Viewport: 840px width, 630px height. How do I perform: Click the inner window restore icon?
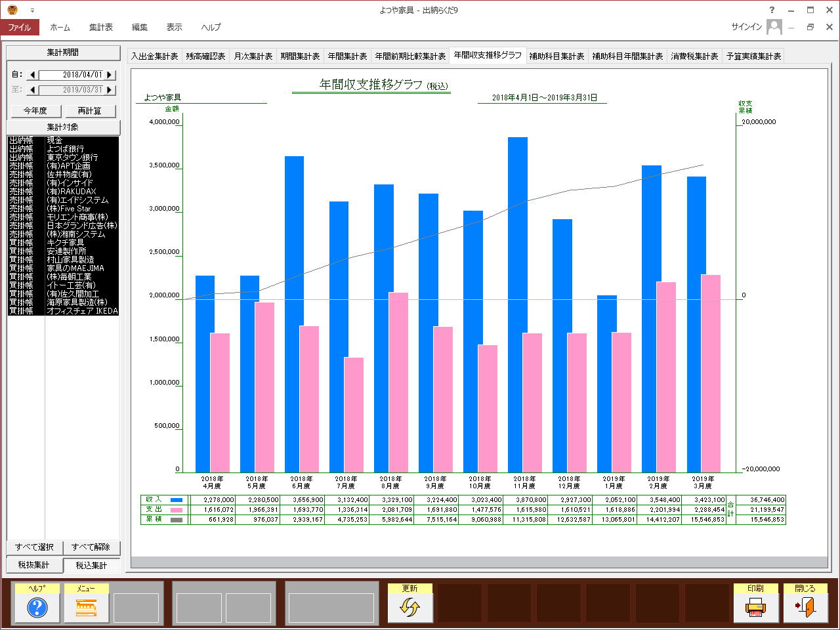810,27
